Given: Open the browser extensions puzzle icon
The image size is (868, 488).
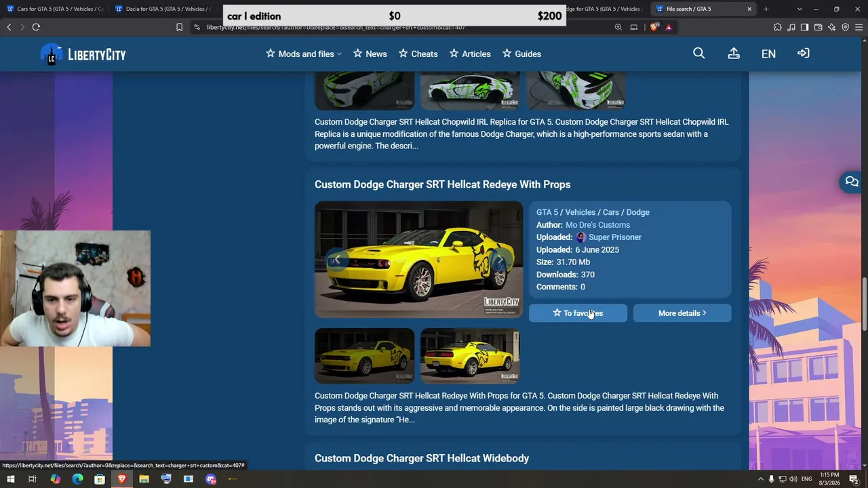Looking at the screenshot, I should [x=778, y=27].
